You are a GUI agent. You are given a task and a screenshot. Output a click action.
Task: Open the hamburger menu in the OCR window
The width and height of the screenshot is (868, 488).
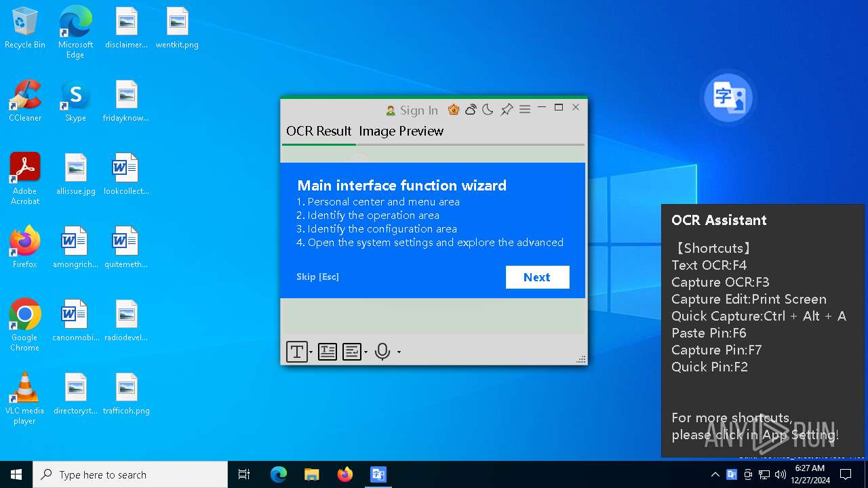point(525,109)
